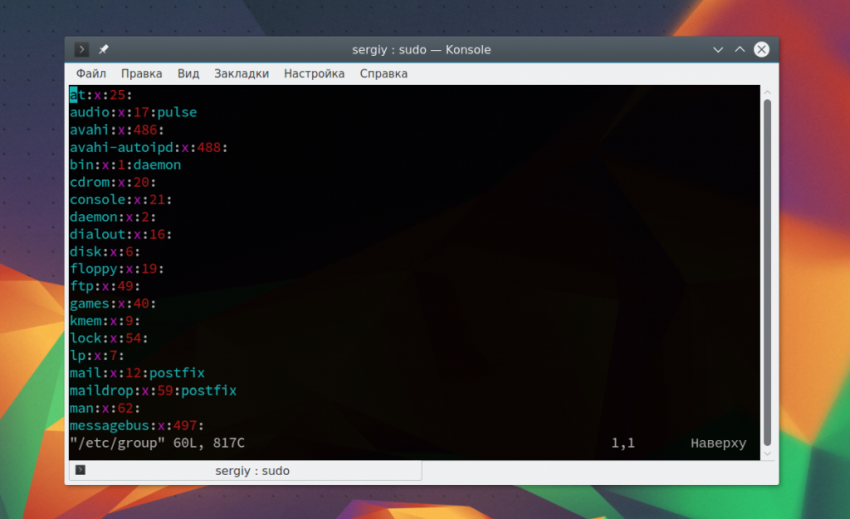Open the Файл menu

coord(91,74)
